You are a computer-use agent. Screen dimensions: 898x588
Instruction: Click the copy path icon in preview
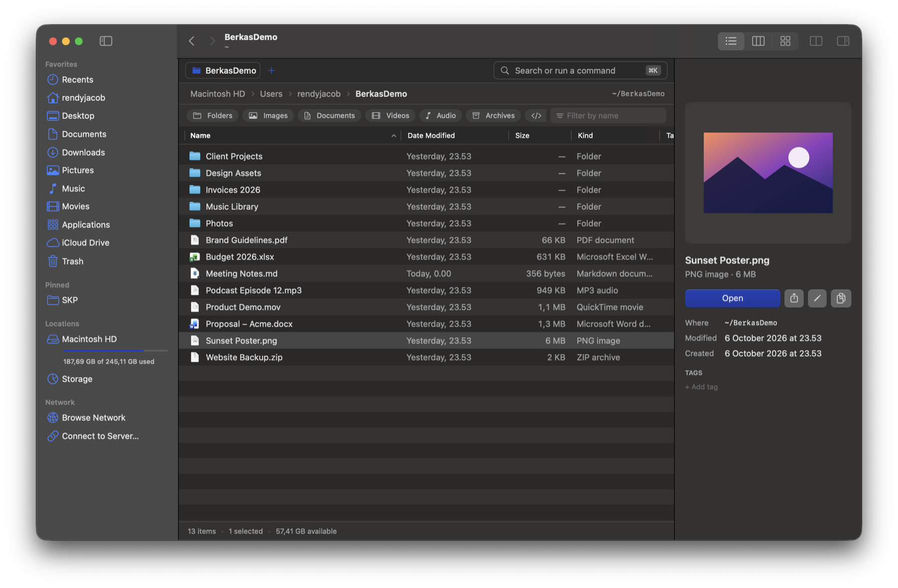tap(841, 298)
